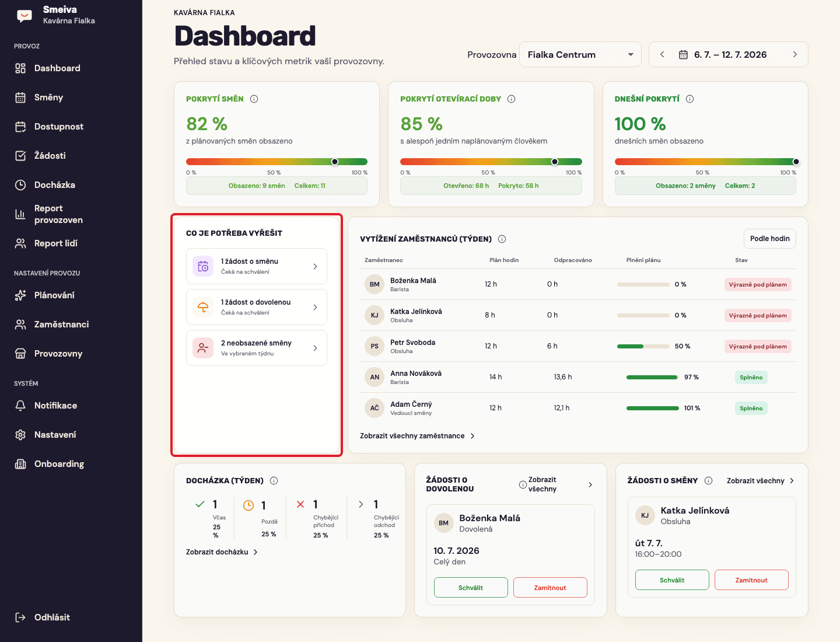The image size is (840, 642).
Task: Toggle the Podle hodin view button
Action: [x=770, y=239]
